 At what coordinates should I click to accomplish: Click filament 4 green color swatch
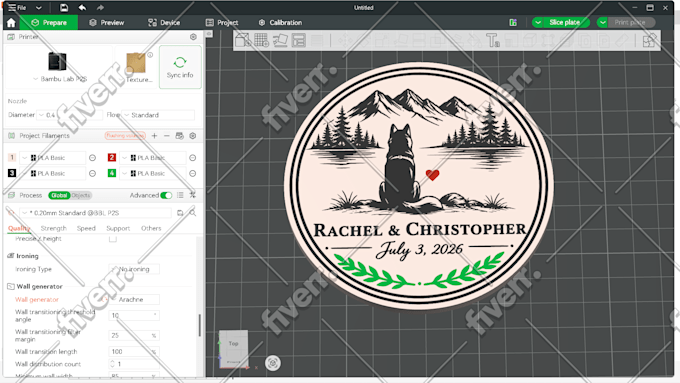[112, 173]
